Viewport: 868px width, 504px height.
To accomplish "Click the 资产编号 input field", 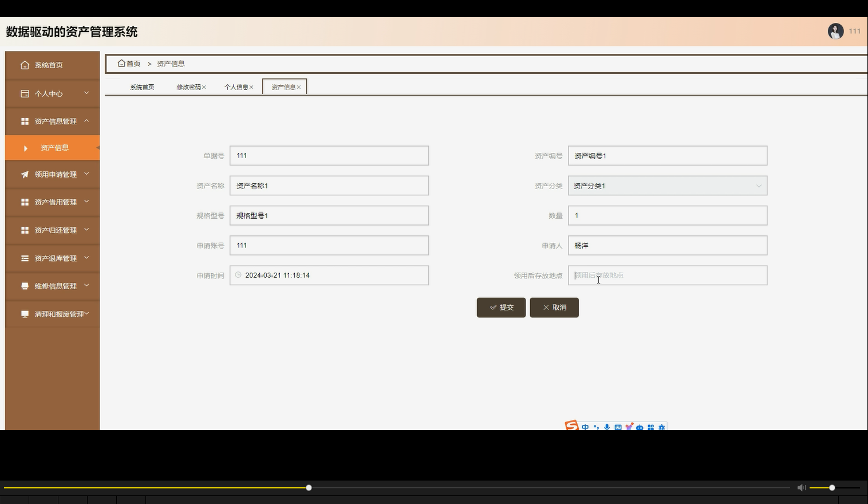I will tap(668, 156).
